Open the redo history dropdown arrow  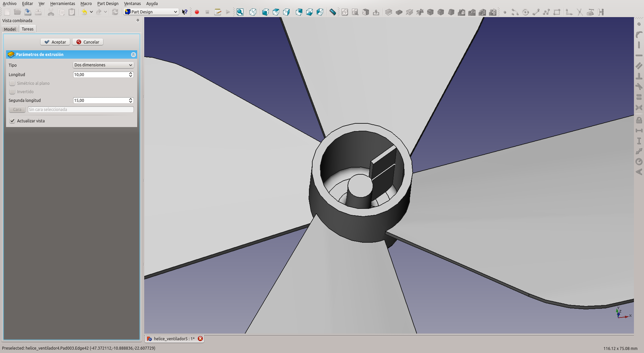[x=105, y=12]
